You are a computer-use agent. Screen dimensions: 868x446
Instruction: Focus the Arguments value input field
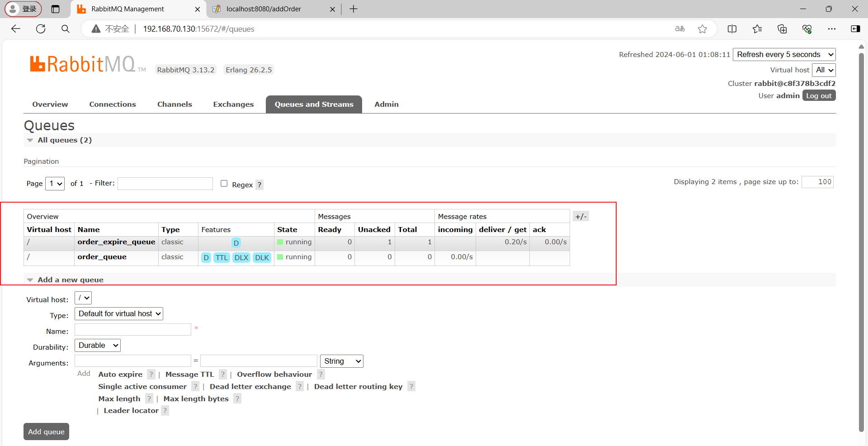coord(259,361)
